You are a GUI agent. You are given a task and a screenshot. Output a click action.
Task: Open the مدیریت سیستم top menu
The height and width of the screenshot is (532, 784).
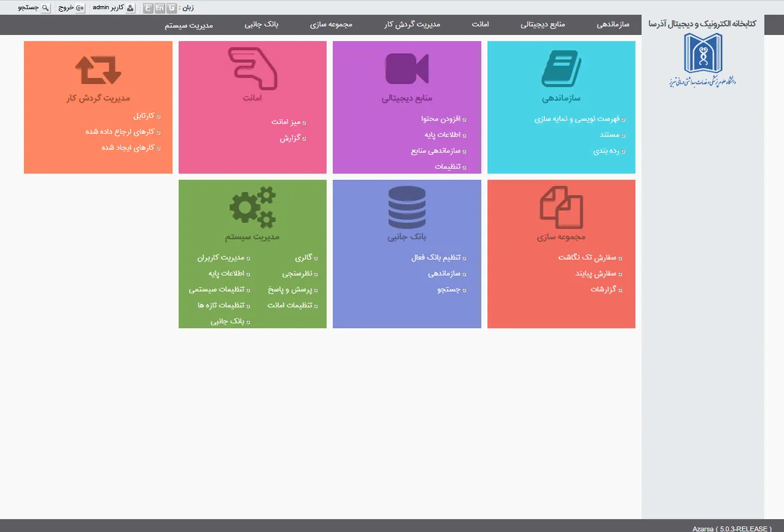coord(189,25)
